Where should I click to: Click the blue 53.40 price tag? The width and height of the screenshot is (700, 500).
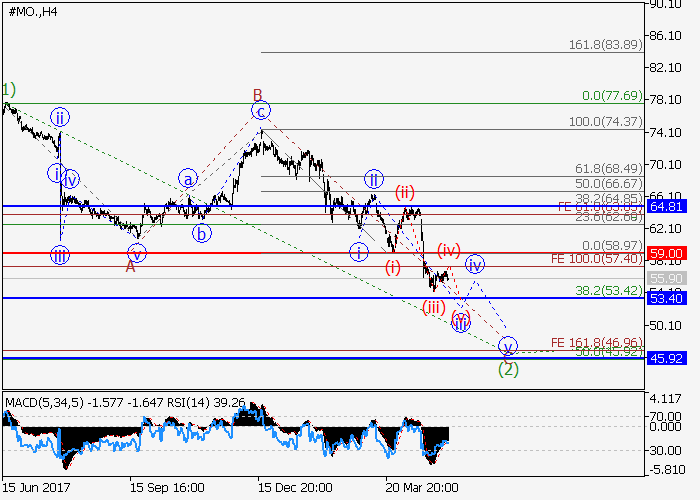coord(664,298)
